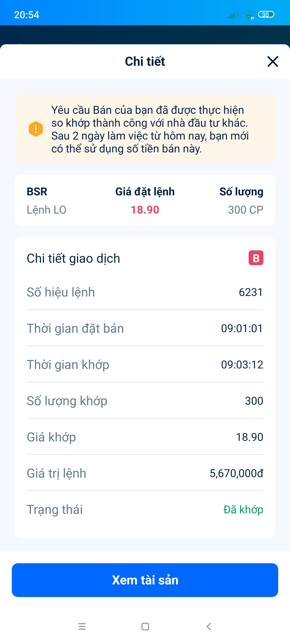This screenshot has height=644, width=290.
Task: Tap the red B sell badge
Action: [x=256, y=258]
